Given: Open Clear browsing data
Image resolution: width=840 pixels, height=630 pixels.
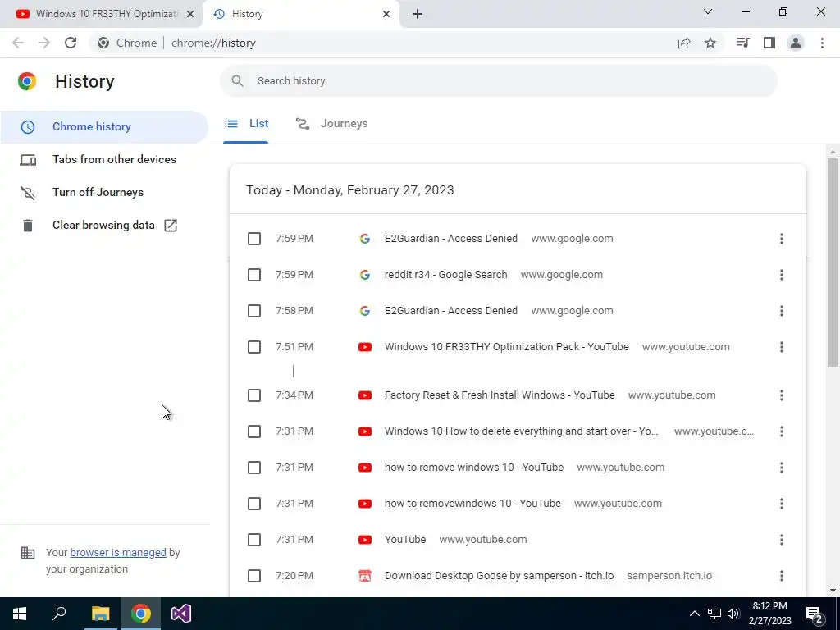Looking at the screenshot, I should click(x=104, y=225).
